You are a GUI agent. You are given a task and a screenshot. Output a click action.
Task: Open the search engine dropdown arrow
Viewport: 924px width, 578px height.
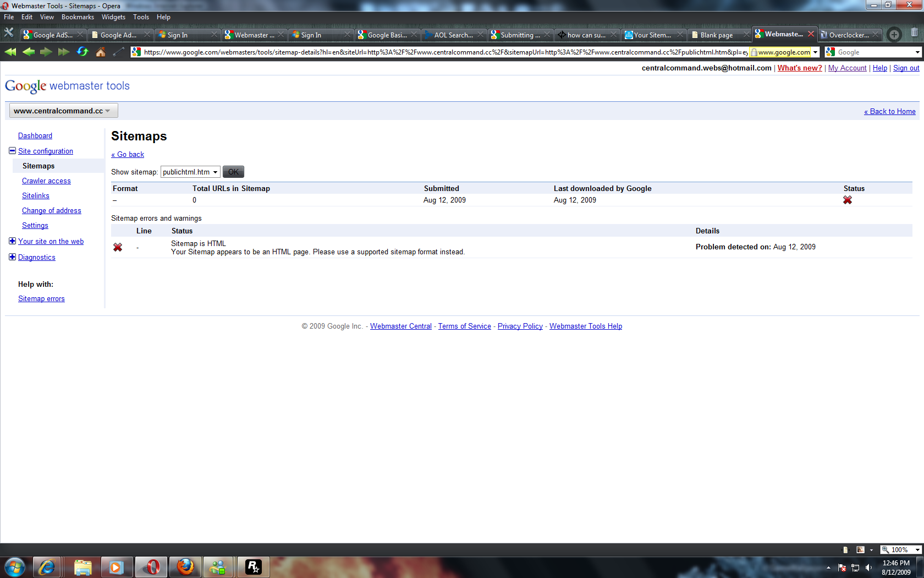pos(917,52)
